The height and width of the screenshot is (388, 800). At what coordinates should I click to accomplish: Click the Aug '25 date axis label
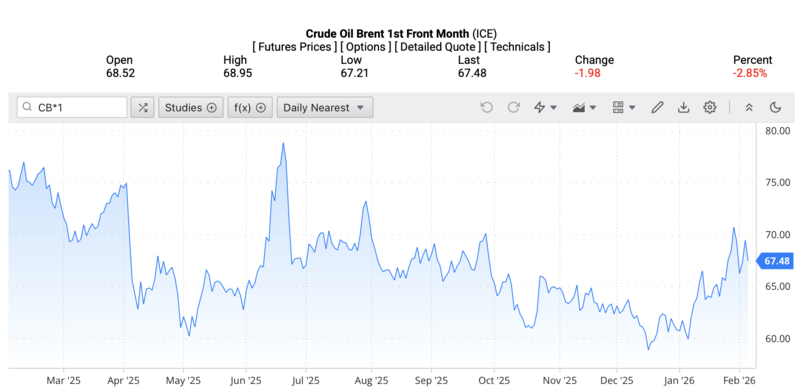[371, 381]
